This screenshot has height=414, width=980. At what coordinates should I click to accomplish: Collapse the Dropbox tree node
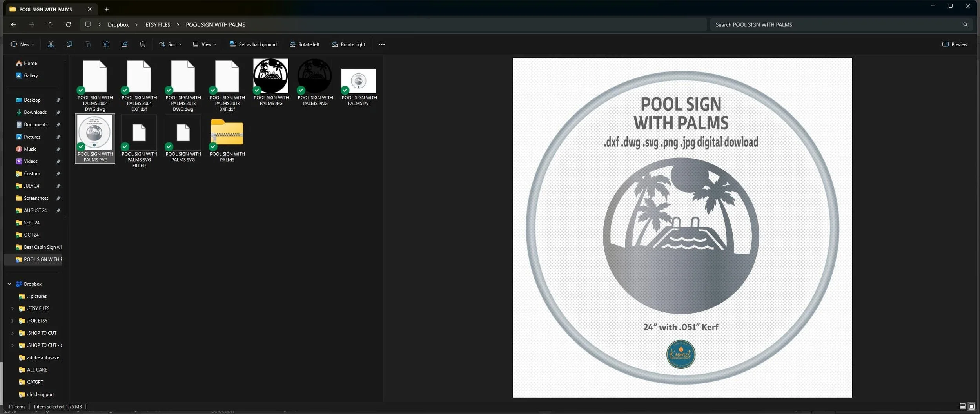coord(9,284)
